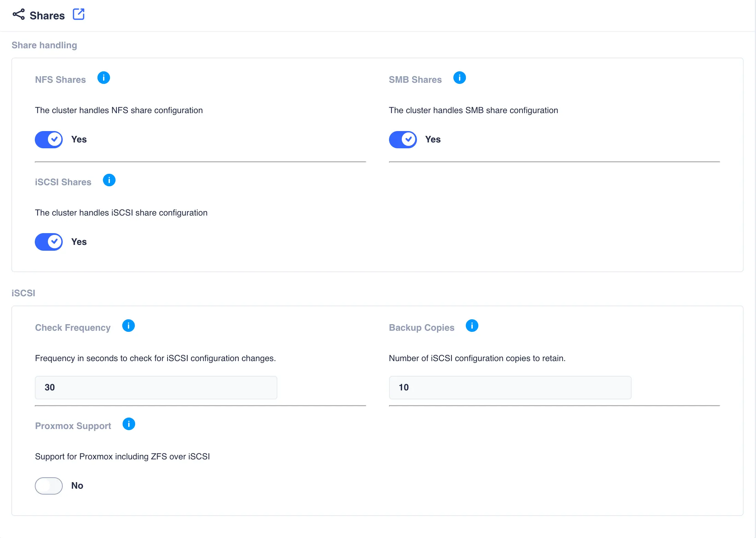
Task: Select the Shares page title
Action: (48, 15)
